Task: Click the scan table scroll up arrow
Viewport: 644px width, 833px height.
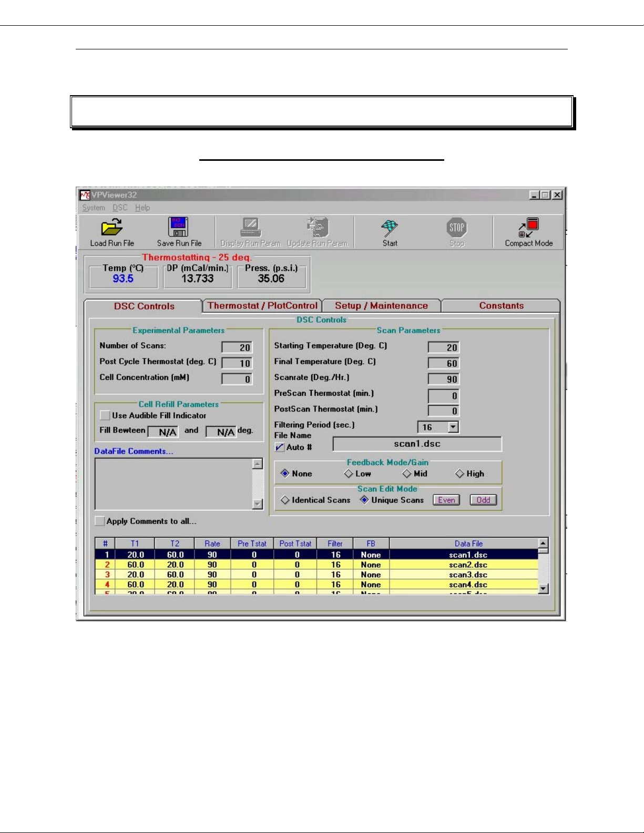Action: click(x=544, y=543)
